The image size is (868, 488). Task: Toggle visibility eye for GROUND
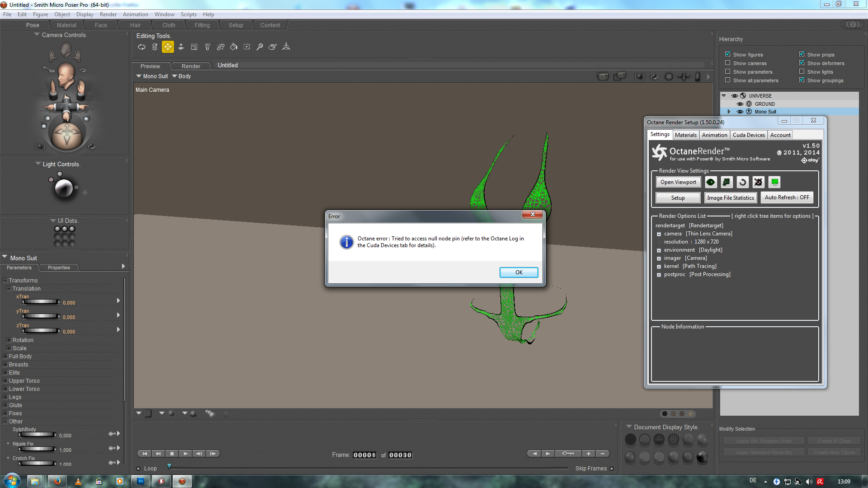click(740, 104)
